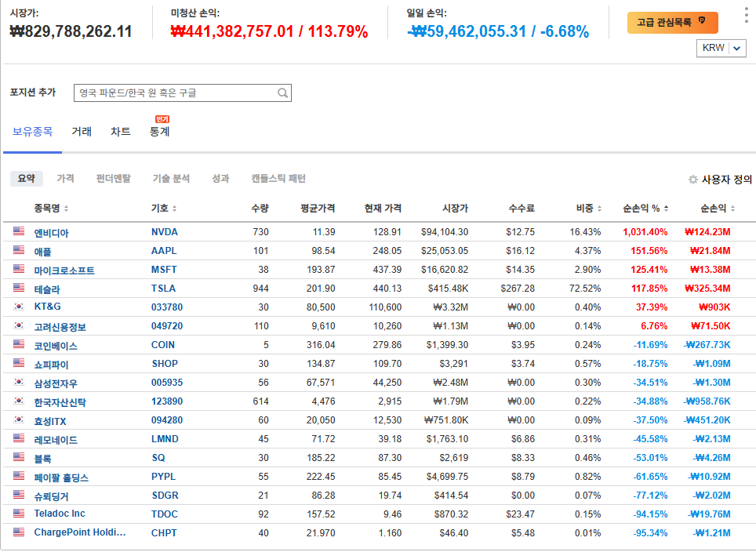The width and height of the screenshot is (756, 552).
Task: Click the US flag in the CHPT row
Action: [19, 532]
